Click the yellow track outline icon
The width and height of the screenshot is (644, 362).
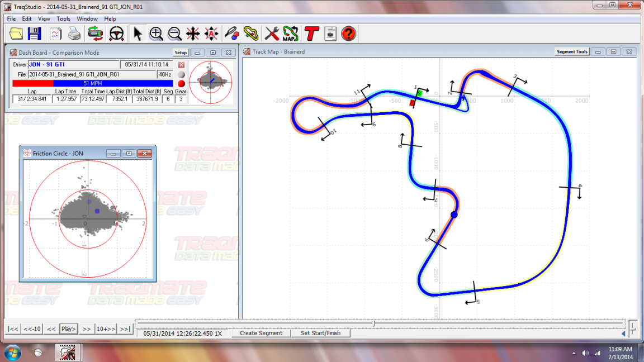tap(251, 34)
